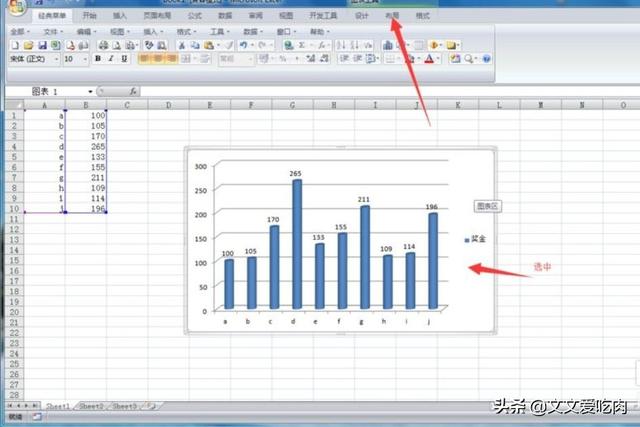Click the New blank workbook icon
640x427 pixels.
[x=15, y=45]
